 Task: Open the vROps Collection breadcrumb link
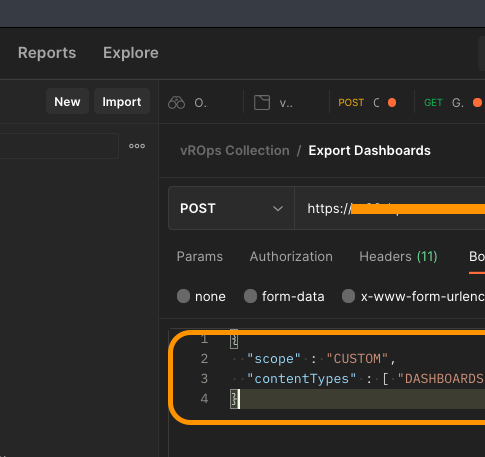pyautogui.click(x=235, y=151)
